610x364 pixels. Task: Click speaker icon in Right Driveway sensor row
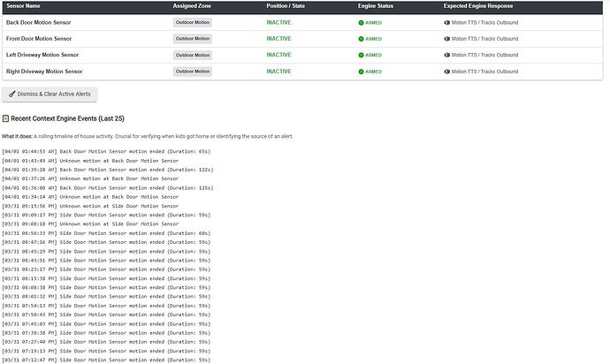pos(447,72)
